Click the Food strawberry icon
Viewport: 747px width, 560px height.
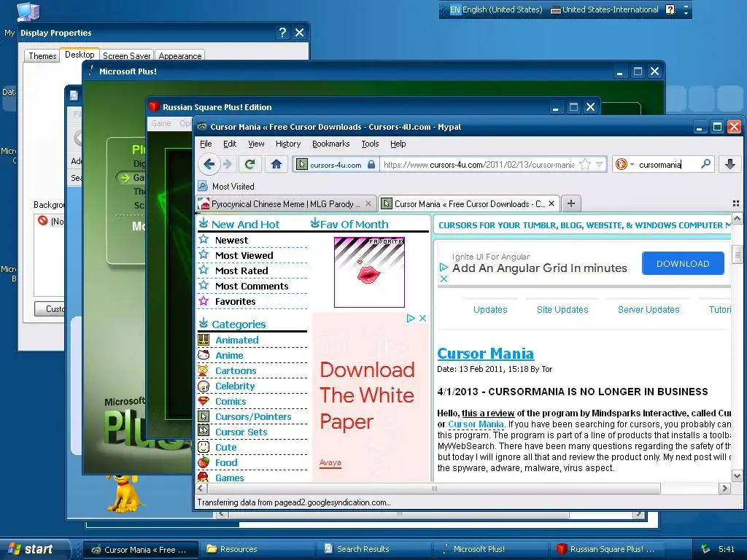(x=204, y=462)
